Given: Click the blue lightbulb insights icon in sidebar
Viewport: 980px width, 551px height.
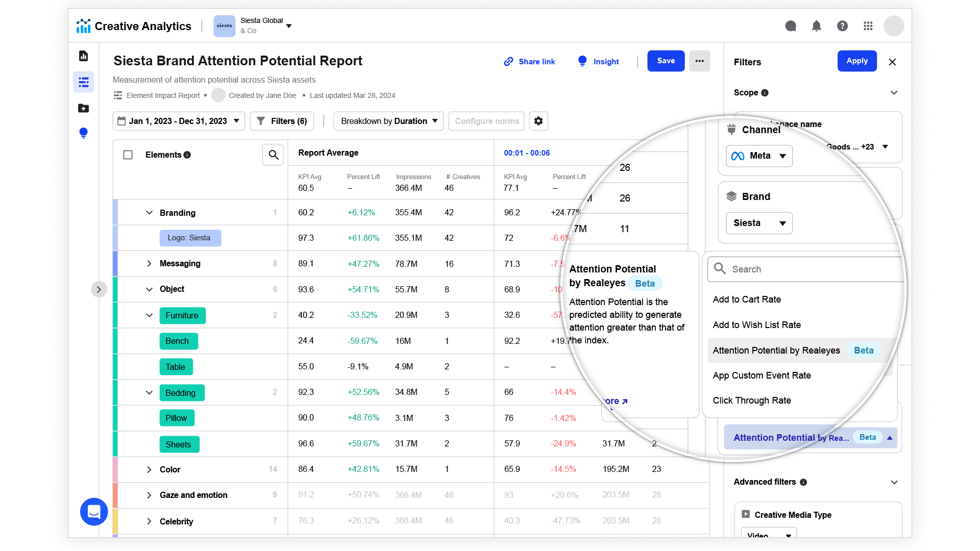Looking at the screenshot, I should 83,133.
